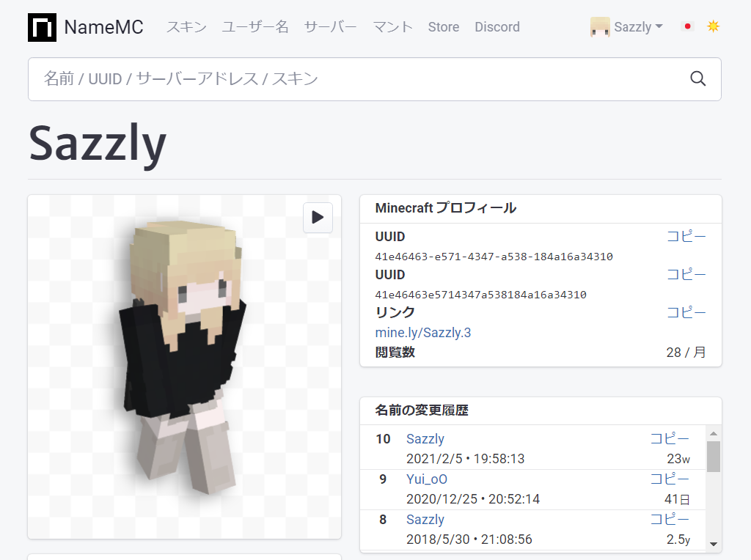Click the 23w duration value

(678, 459)
